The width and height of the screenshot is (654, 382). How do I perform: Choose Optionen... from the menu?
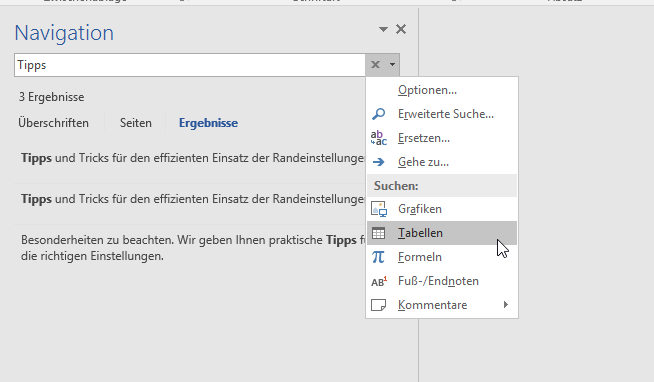pyautogui.click(x=442, y=90)
